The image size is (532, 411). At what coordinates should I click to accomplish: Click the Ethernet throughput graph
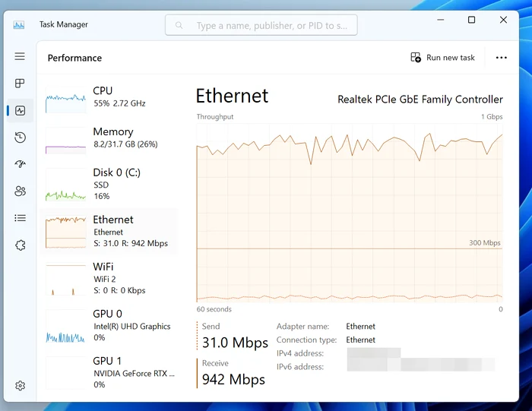tap(350, 214)
